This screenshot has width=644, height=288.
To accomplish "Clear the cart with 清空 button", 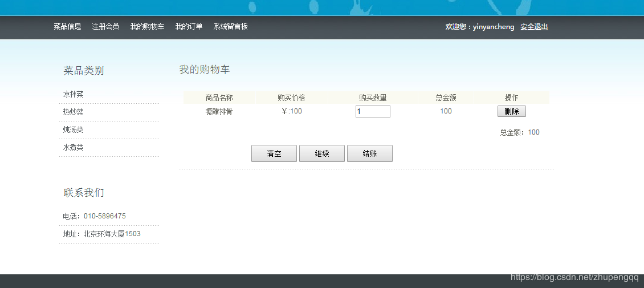I will coord(274,153).
